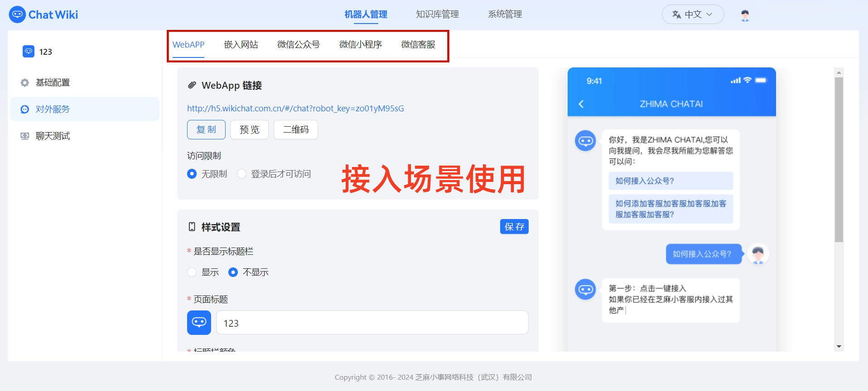Viewport: 868px width, 391px height.
Task: Click the robot 123 icon in sidebar
Action: 29,52
